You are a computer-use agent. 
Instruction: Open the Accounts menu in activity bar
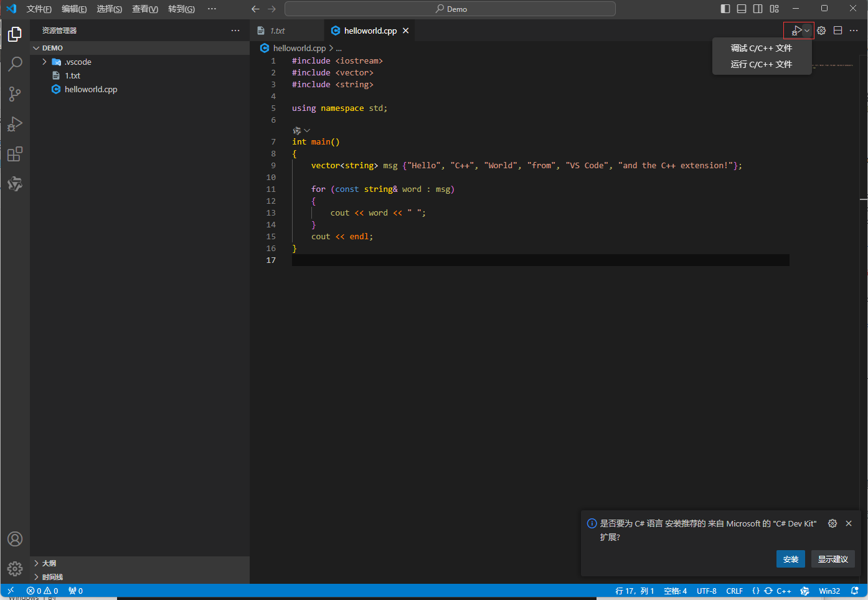[x=15, y=539]
